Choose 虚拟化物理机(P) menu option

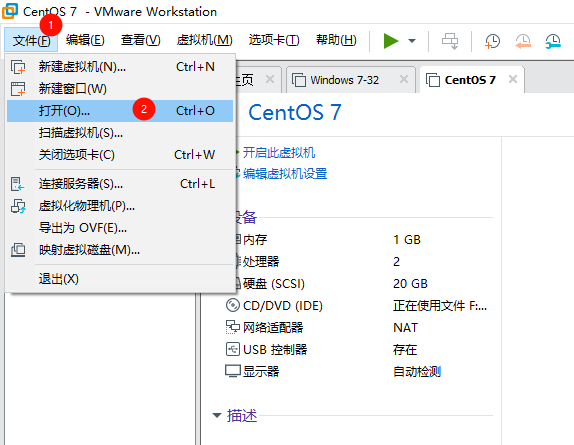(120, 206)
